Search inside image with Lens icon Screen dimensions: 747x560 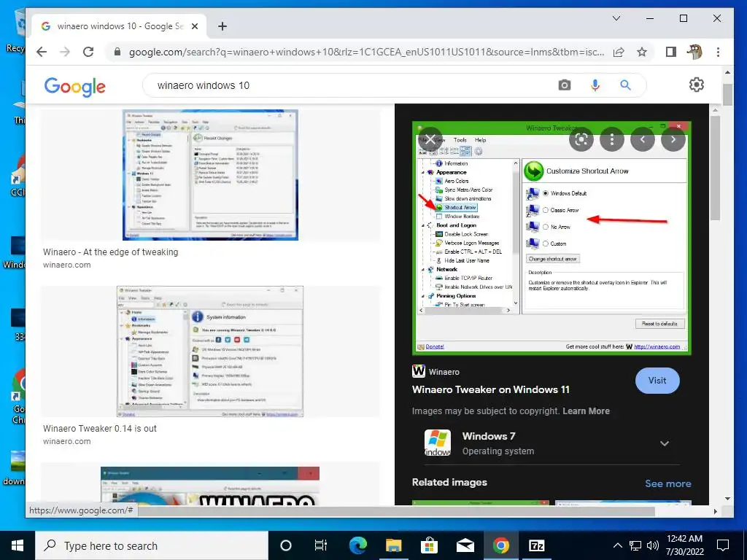[581, 139]
